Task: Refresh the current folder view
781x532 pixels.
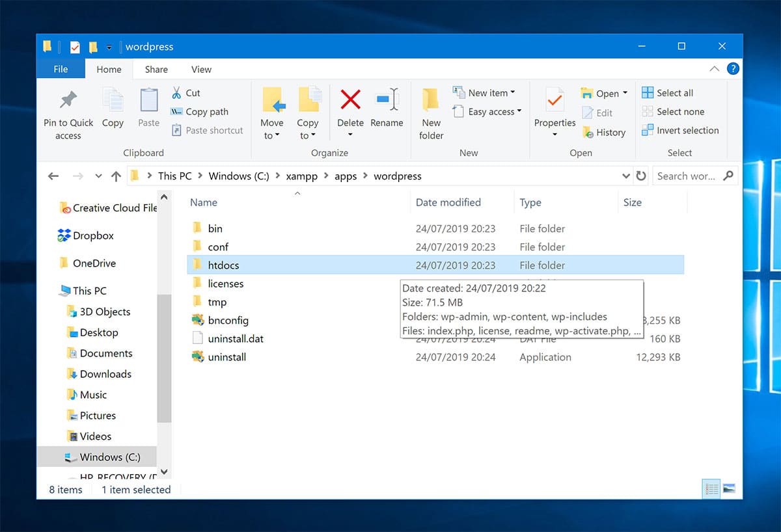Action: 641,176
